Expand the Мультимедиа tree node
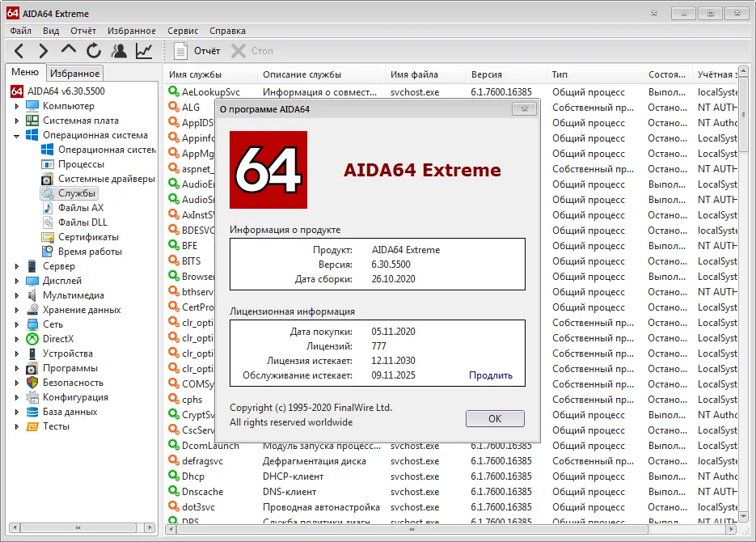Screen dimensions: 756x542 [x=17, y=295]
